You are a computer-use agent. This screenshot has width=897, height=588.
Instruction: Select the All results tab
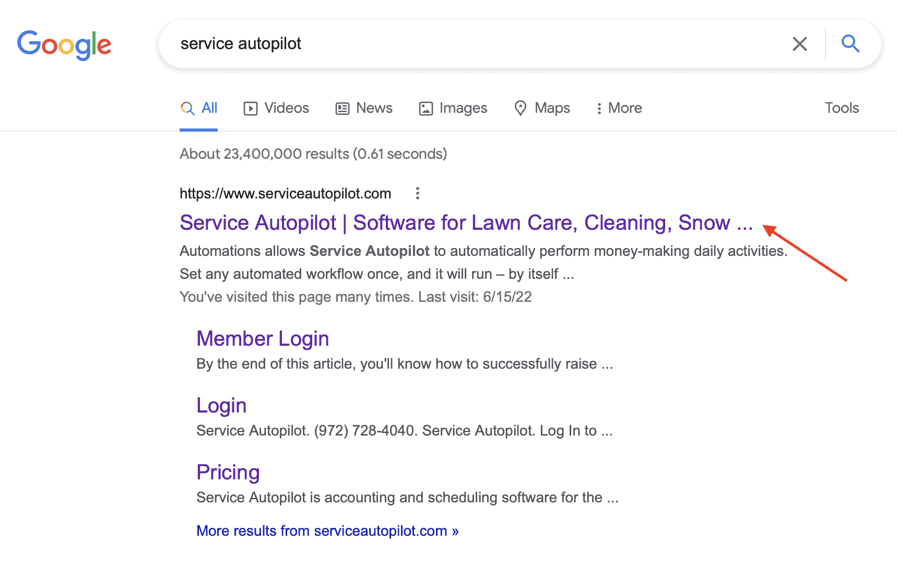tap(199, 108)
